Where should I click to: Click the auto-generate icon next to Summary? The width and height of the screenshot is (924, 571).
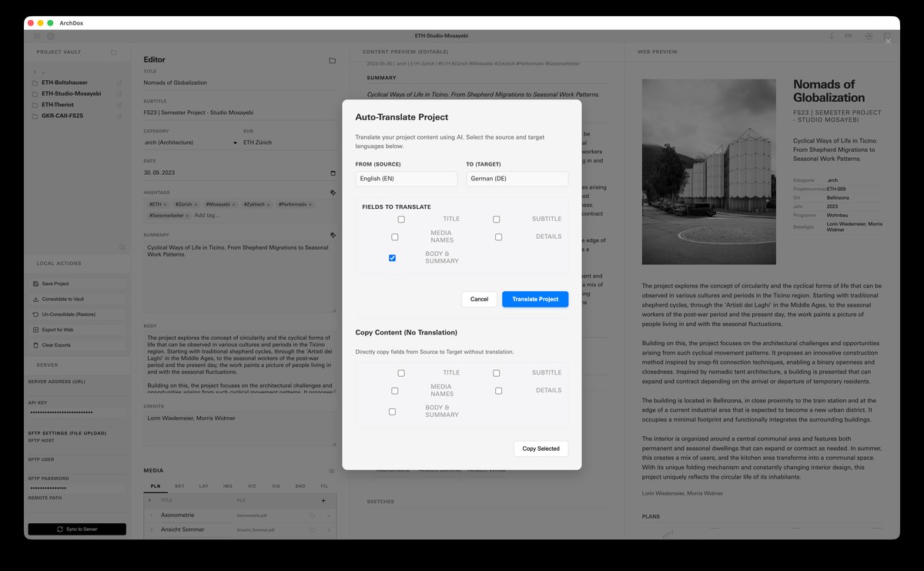[x=333, y=235]
